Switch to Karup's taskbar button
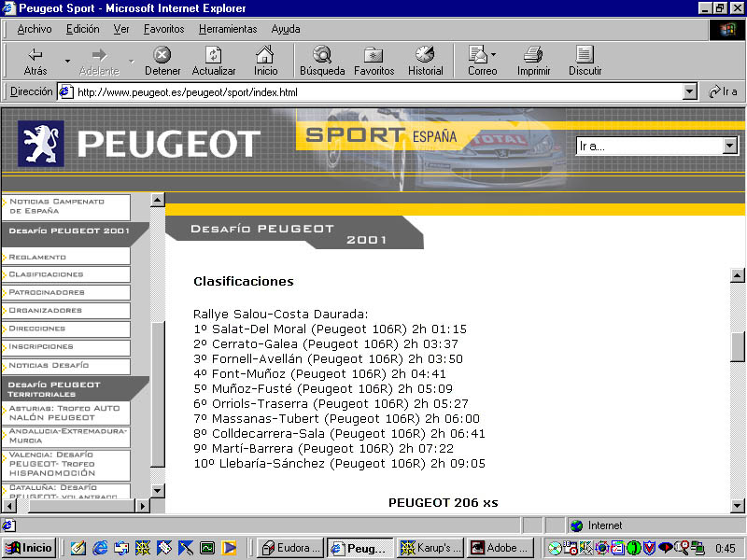This screenshot has height=560, width=747. (430, 548)
